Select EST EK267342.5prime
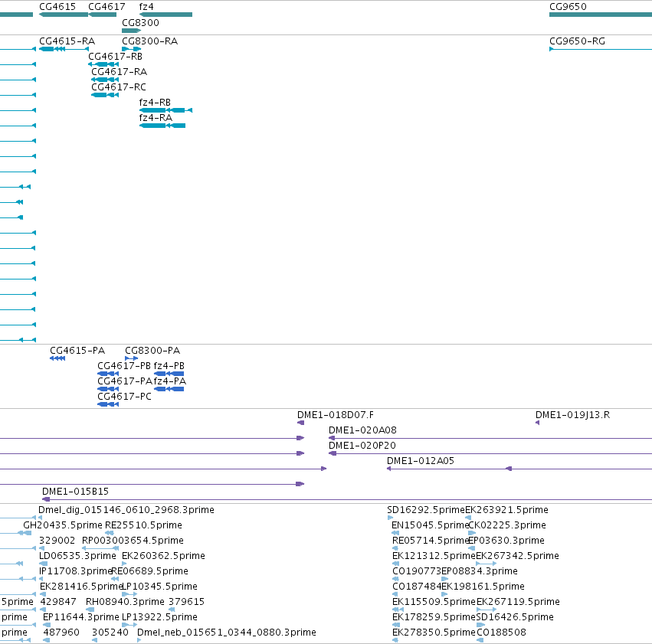This screenshot has width=652, height=644. click(x=517, y=556)
